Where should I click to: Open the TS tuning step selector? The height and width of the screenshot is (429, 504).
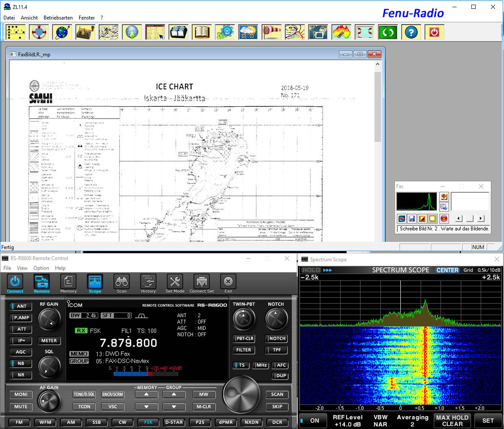point(241,365)
